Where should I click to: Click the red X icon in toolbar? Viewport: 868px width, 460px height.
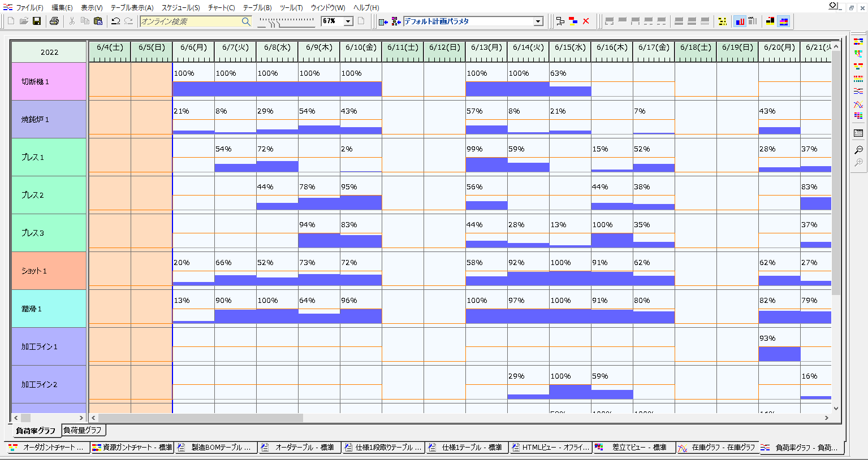click(x=586, y=21)
